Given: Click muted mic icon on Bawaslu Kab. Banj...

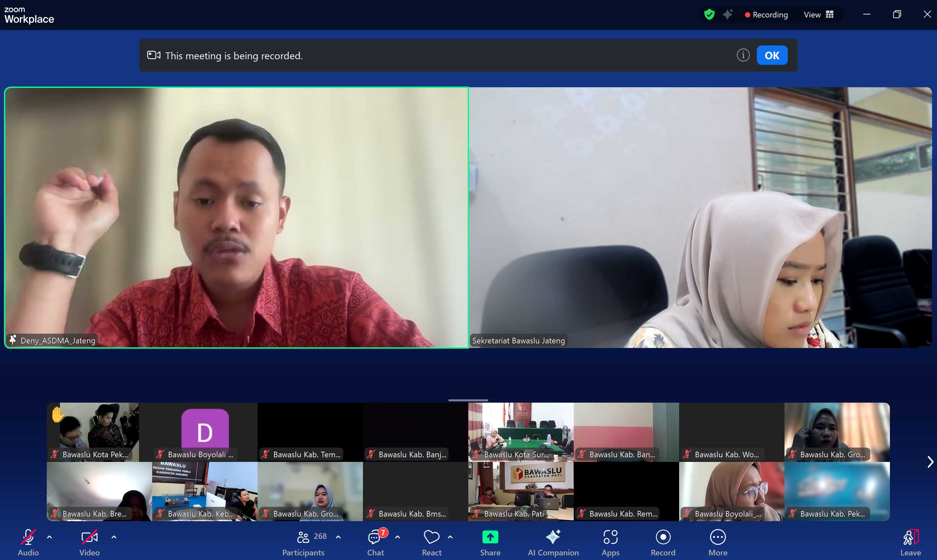Looking at the screenshot, I should coord(371,454).
